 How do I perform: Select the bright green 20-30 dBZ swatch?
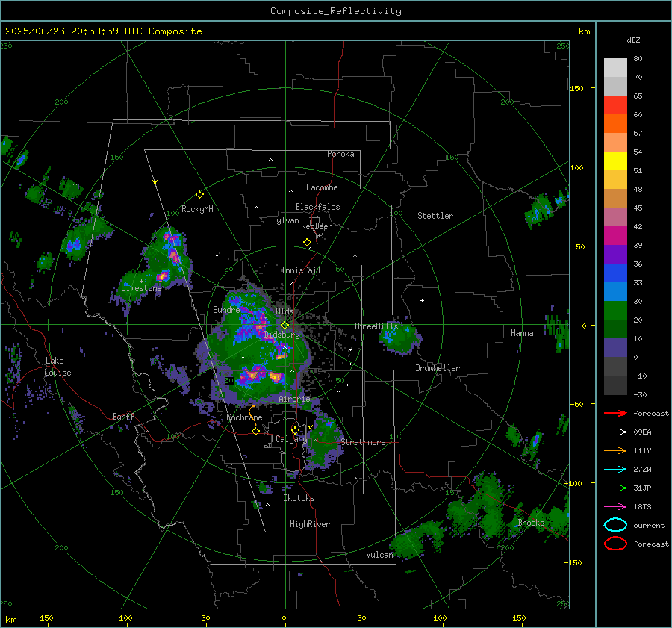click(x=615, y=311)
